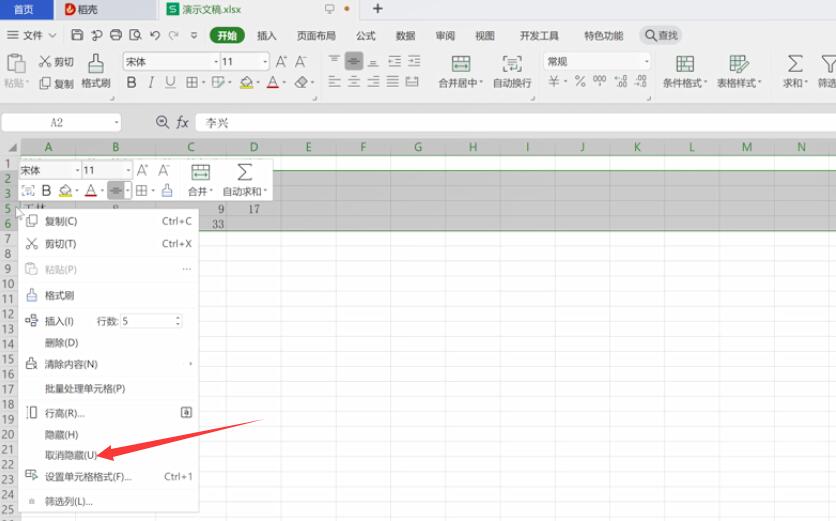Switch to the Insert (插入) ribbon tab

click(267, 36)
